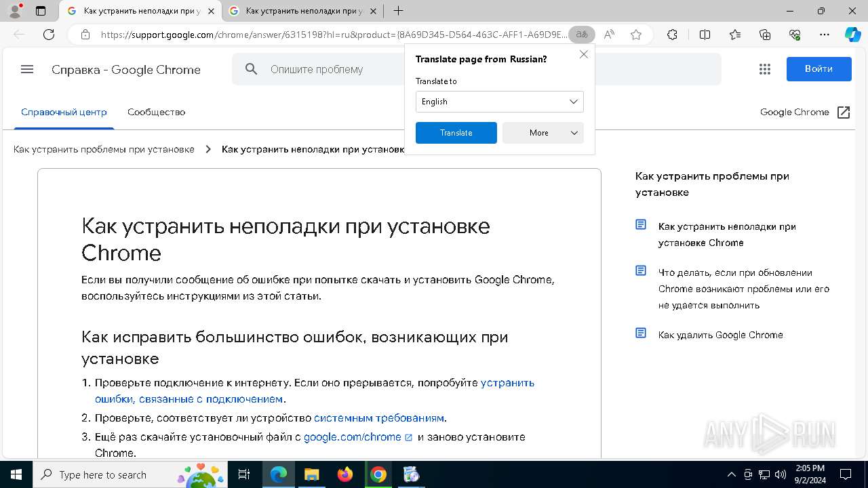Open link устранить ошибки, связанные с подключением

pos(315,391)
